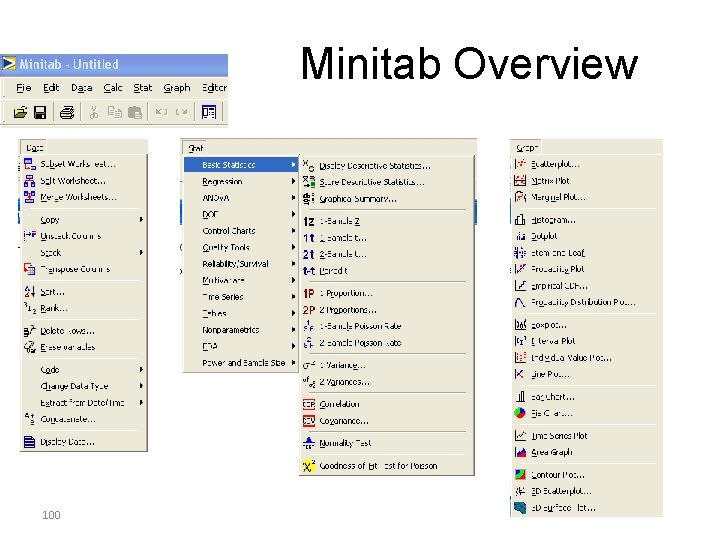Expand the Regression submenu arrow
This screenshot has width=720, height=540.
coord(293,181)
